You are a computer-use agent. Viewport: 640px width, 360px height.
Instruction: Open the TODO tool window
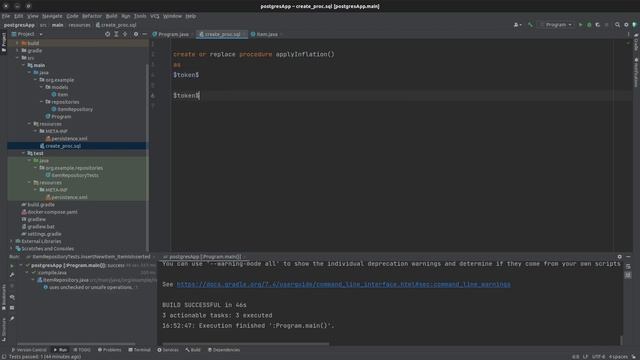[x=82, y=350]
